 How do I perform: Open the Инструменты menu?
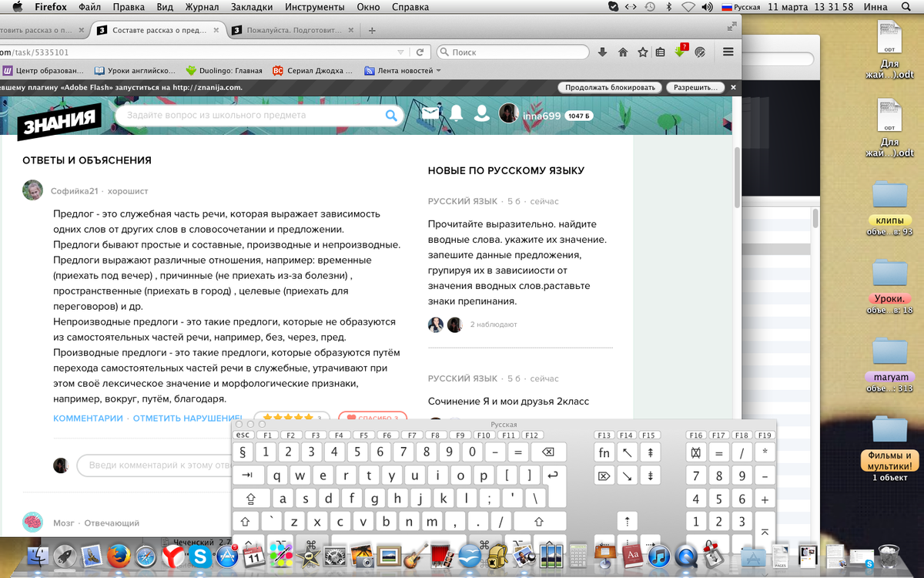(314, 7)
